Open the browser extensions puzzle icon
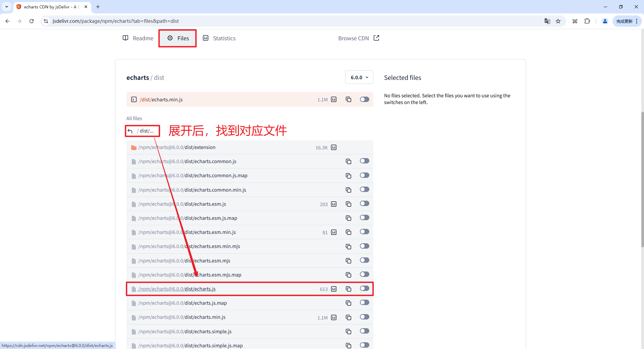 pyautogui.click(x=587, y=21)
